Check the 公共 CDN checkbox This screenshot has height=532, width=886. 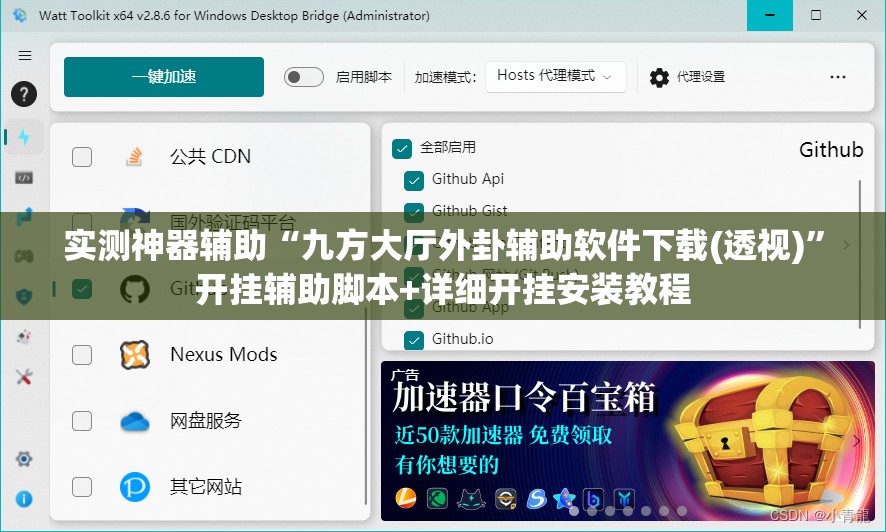pos(82,156)
